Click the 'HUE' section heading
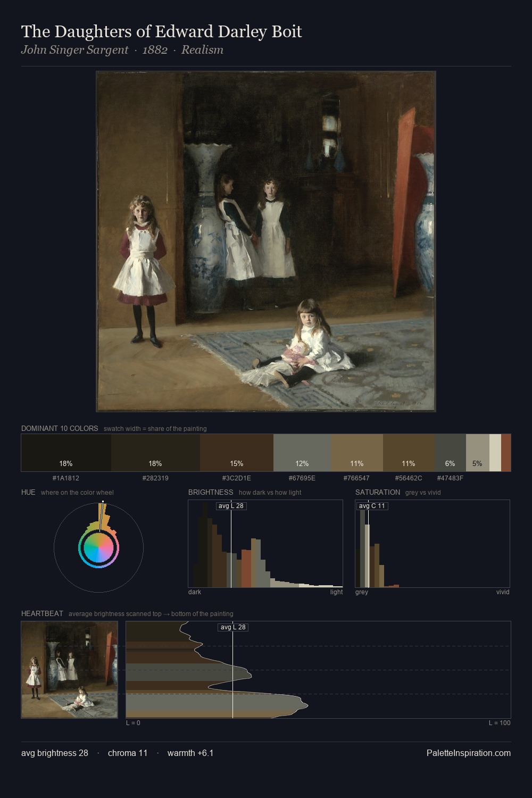This screenshot has width=532, height=798. pyautogui.click(x=28, y=492)
